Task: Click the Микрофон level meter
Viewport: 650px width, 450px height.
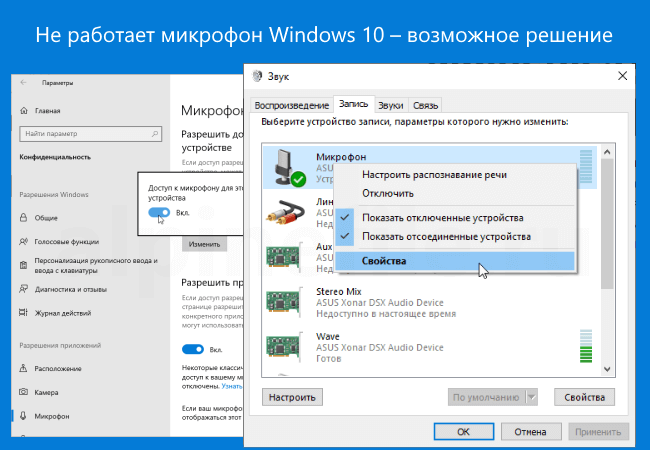Action: [586, 167]
